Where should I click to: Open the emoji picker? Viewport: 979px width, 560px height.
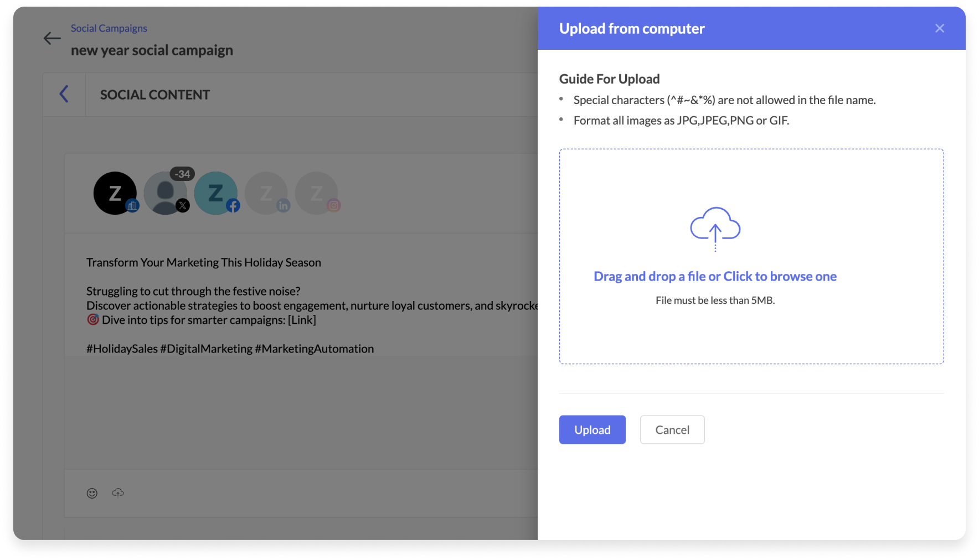[x=91, y=492]
